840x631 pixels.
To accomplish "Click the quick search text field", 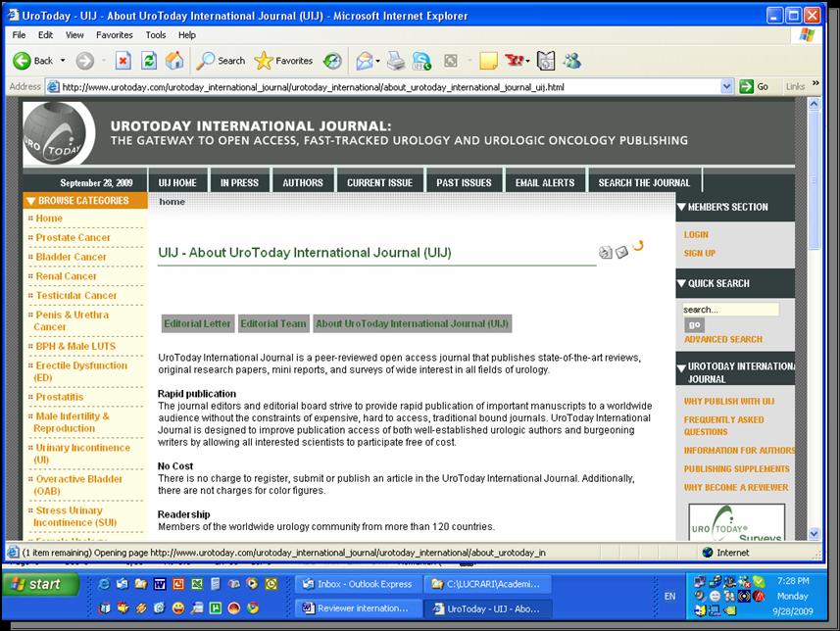I will [731, 310].
